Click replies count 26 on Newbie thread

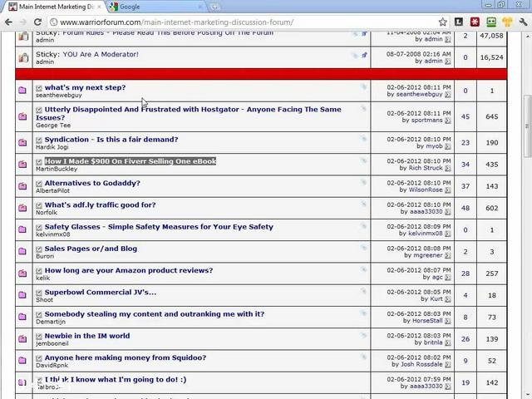point(465,339)
